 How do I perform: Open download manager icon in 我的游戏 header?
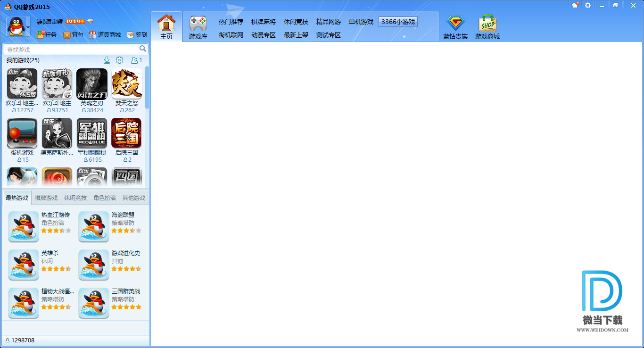[107, 60]
